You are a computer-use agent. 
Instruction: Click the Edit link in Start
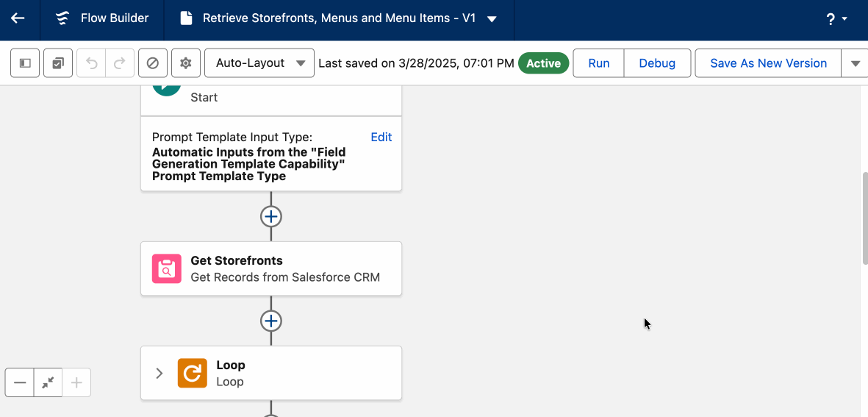coord(381,137)
